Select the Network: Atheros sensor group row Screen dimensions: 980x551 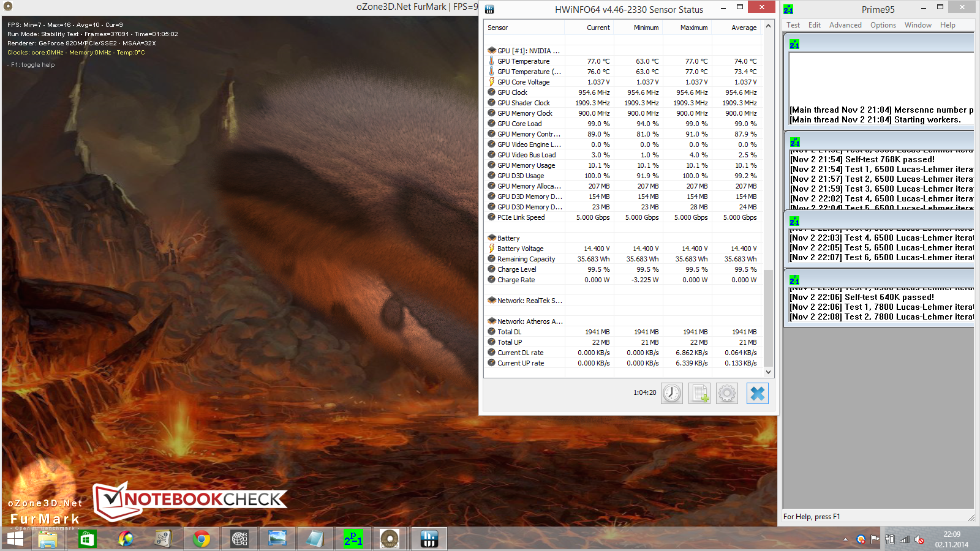click(x=624, y=321)
